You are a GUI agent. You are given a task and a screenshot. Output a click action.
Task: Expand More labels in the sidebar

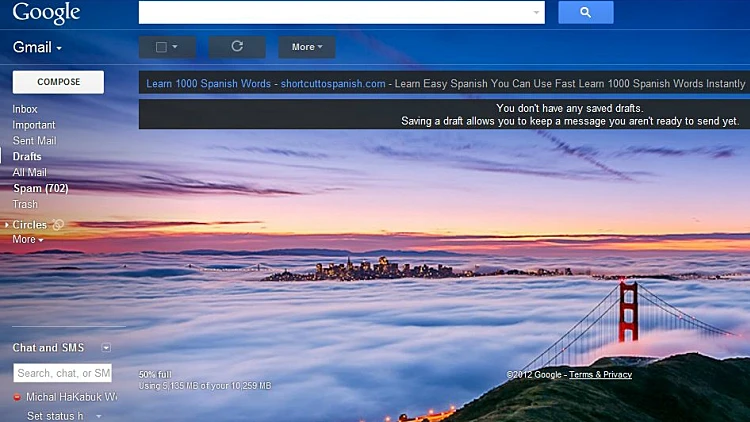point(27,240)
